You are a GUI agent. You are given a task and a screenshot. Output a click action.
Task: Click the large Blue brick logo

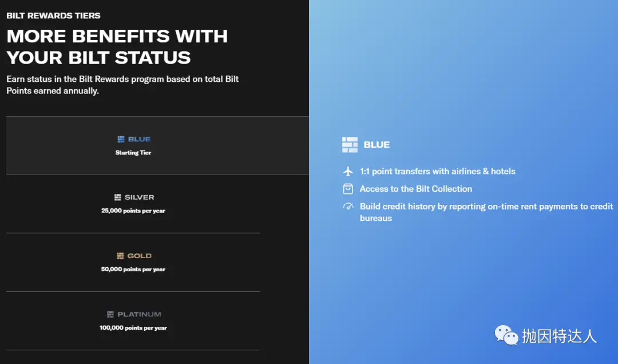pyautogui.click(x=350, y=145)
